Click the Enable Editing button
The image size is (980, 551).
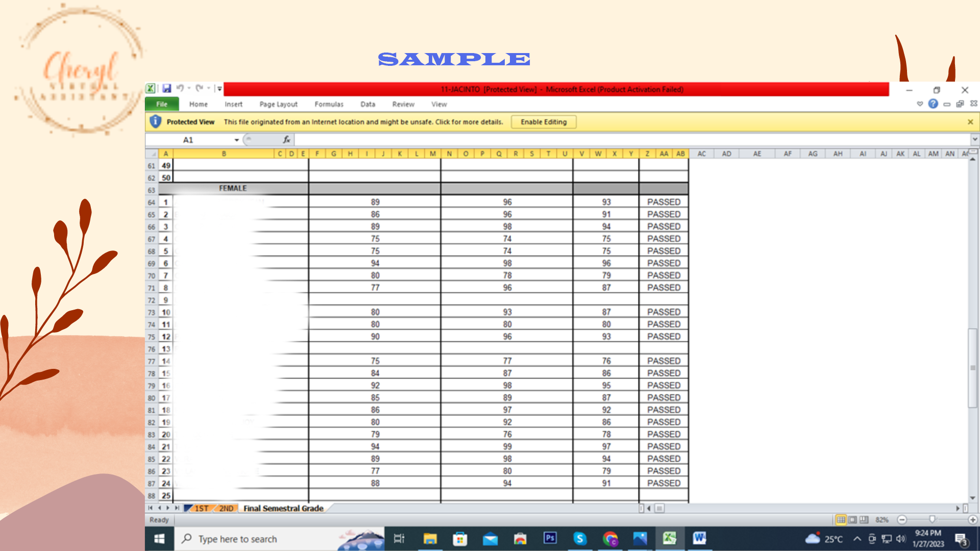pyautogui.click(x=544, y=122)
